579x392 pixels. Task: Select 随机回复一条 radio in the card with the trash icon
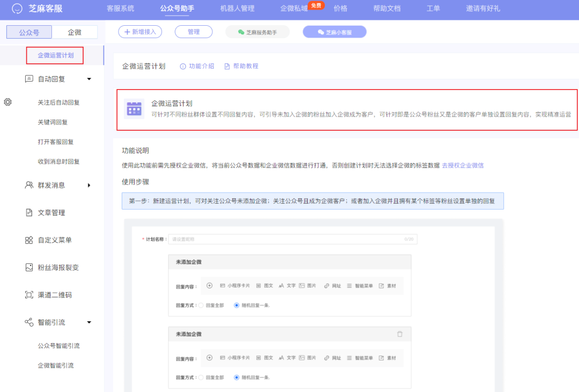pyautogui.click(x=237, y=377)
